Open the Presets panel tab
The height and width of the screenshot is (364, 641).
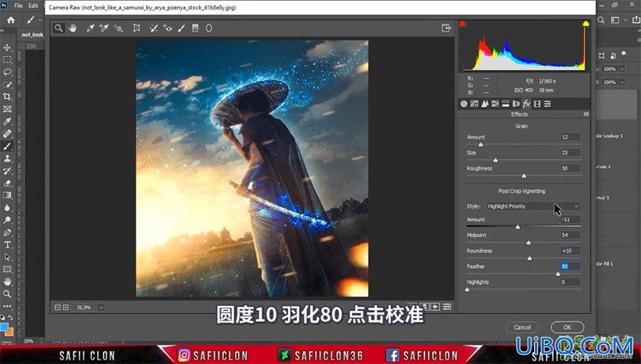(547, 104)
